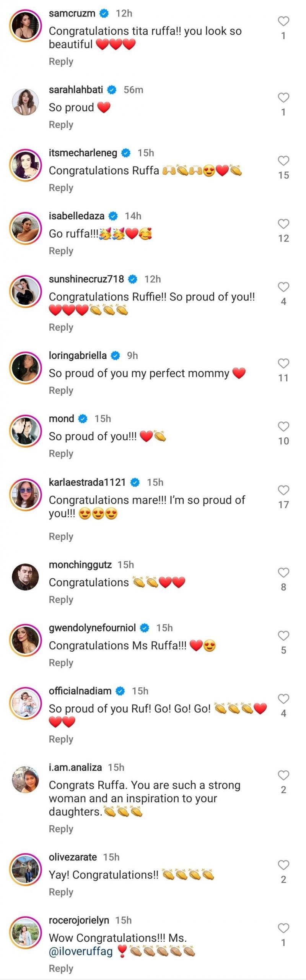Tap olivezarate's profile picture
The width and height of the screenshot is (306, 980).
25,870
